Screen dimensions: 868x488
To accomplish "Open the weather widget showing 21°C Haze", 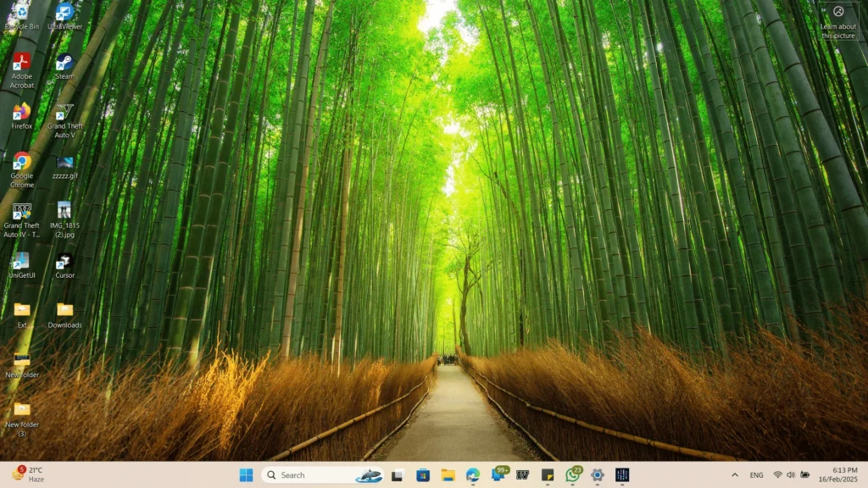I will click(x=29, y=474).
